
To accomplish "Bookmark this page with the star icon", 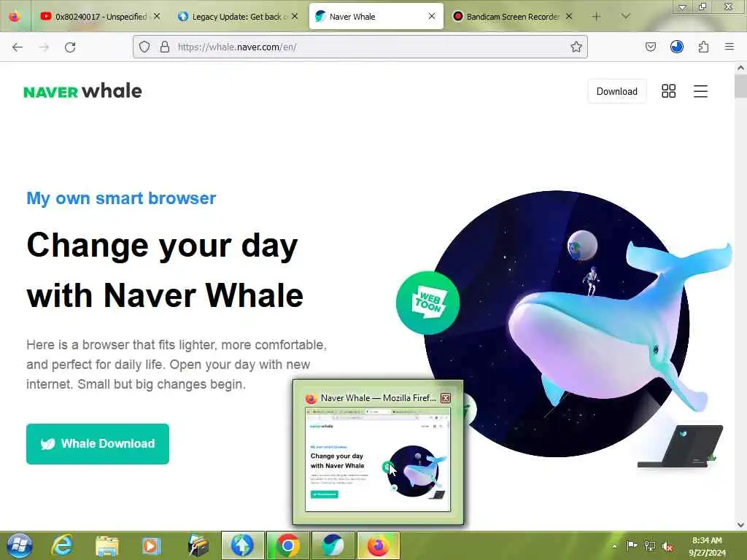I will pyautogui.click(x=576, y=47).
